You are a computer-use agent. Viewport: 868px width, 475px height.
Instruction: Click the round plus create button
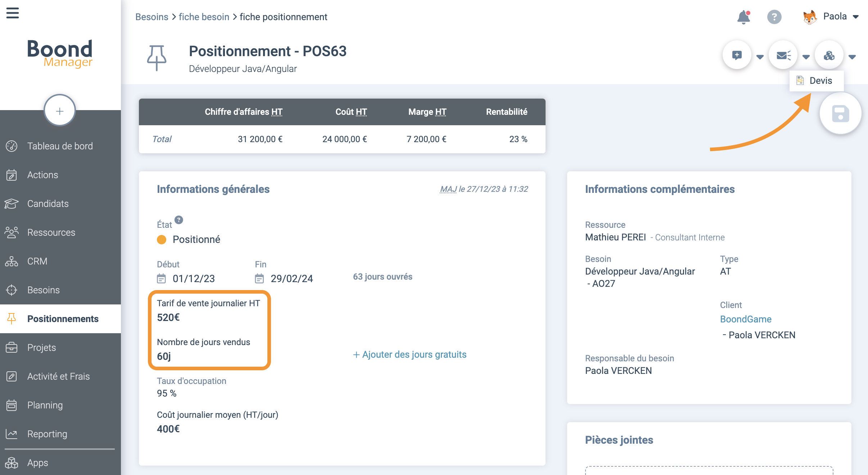[60, 111]
